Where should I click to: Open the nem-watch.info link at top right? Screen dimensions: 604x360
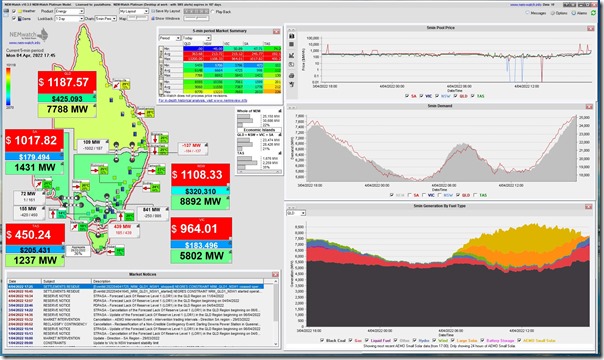coord(527,5)
